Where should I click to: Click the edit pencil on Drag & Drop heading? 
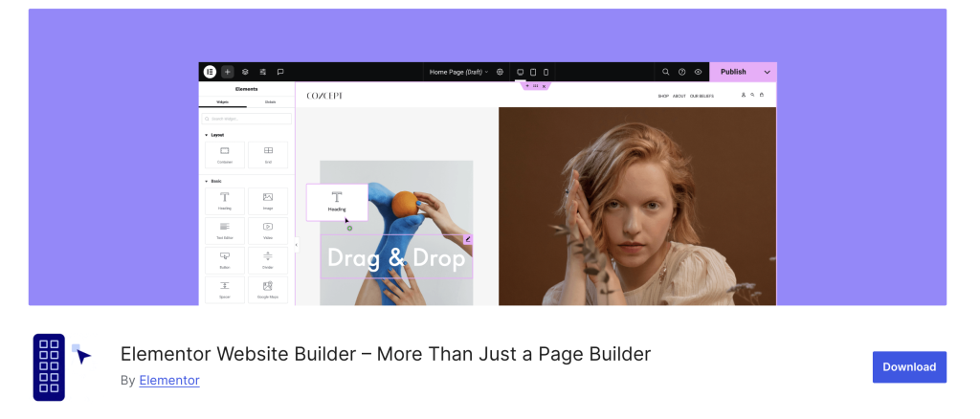click(467, 239)
